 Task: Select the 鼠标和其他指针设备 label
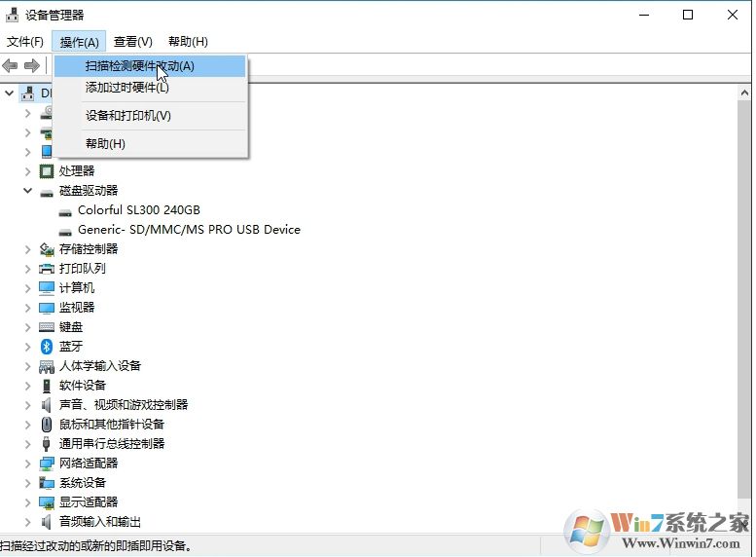[112, 425]
